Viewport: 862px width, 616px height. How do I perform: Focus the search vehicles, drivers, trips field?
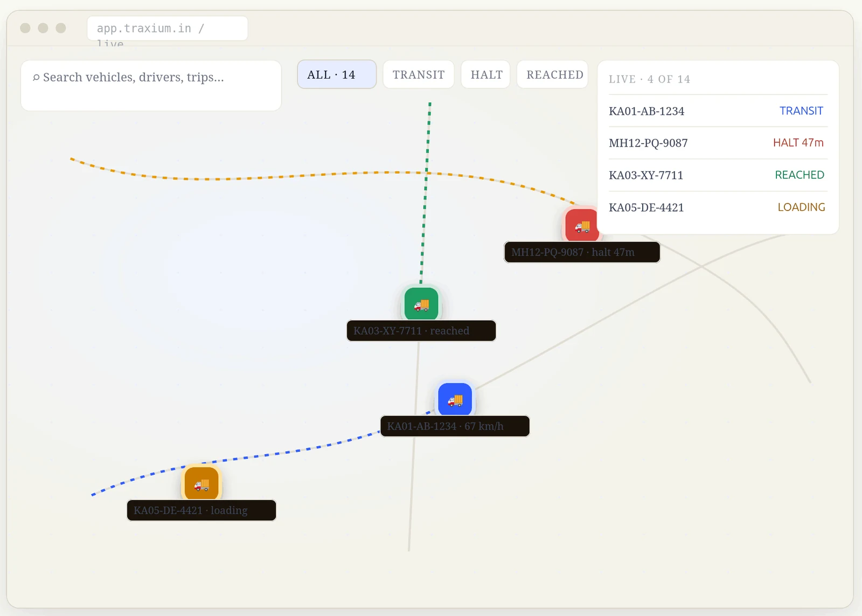[151, 86]
